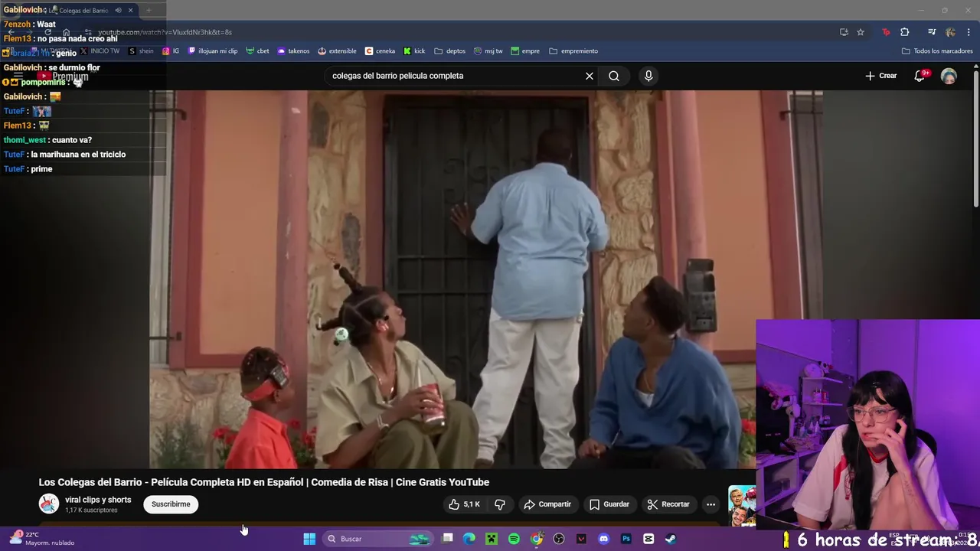
Task: Open OBS Studio from the taskbar
Action: [x=559, y=539]
